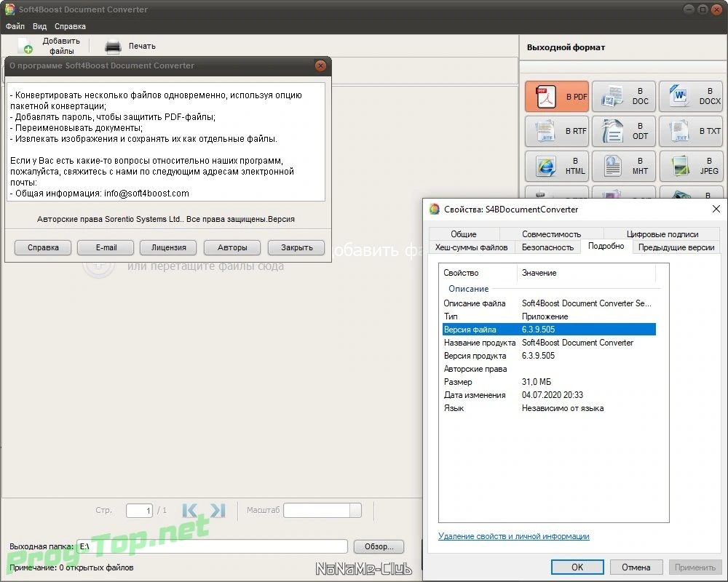
Task: Switch to the Общие tab
Action: click(464, 234)
